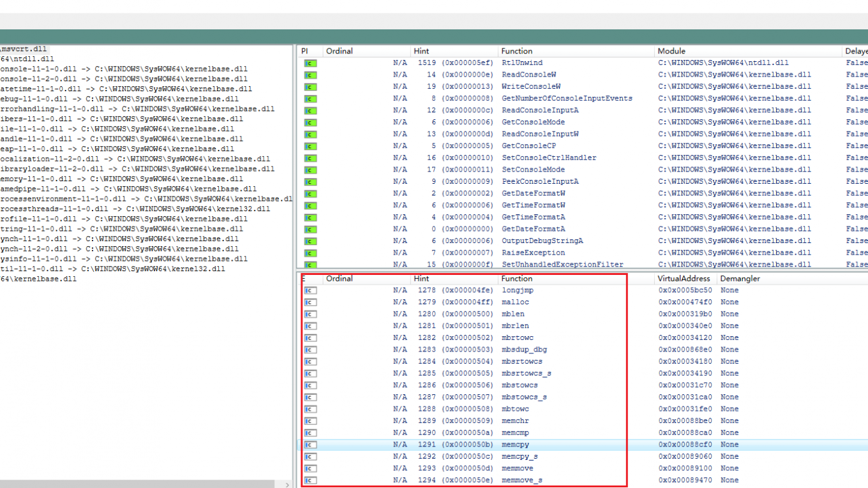Click the green icon next to GetConsoleMode
The height and width of the screenshot is (488, 868).
tap(310, 122)
